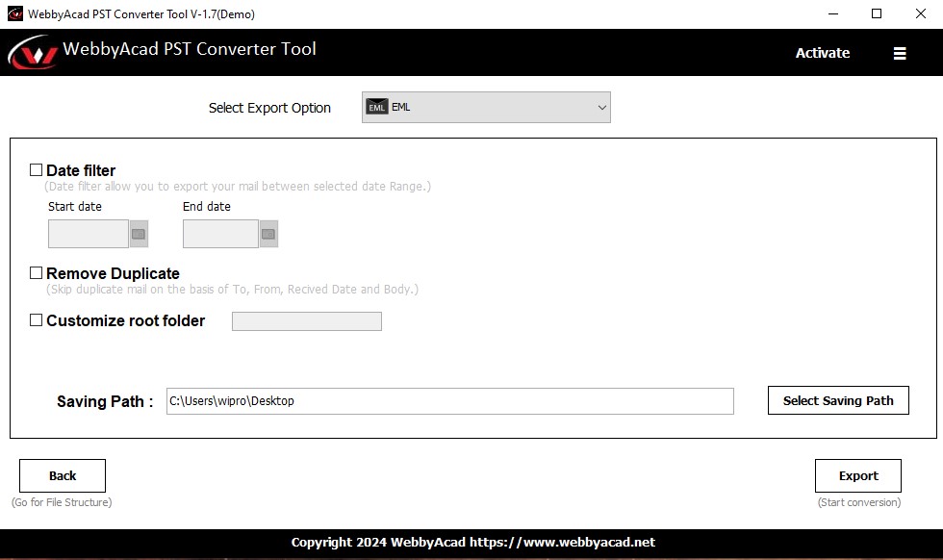Click the 'WebbyAcad PST Converter Tool' header title
The width and height of the screenshot is (943, 560).
click(x=190, y=49)
